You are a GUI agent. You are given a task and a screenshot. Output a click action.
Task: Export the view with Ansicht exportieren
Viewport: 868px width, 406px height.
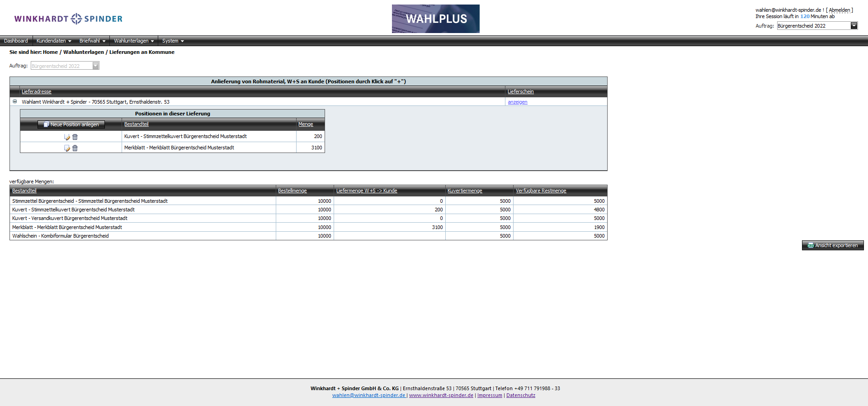tap(832, 245)
